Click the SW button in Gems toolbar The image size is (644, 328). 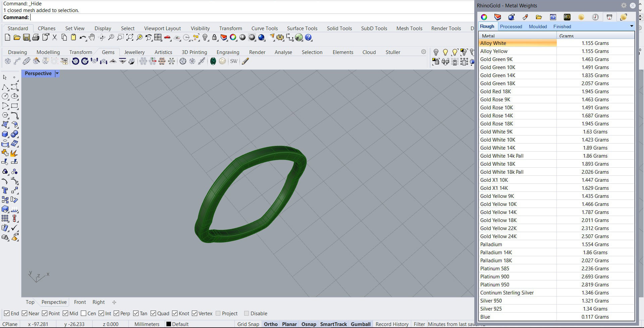(x=234, y=61)
